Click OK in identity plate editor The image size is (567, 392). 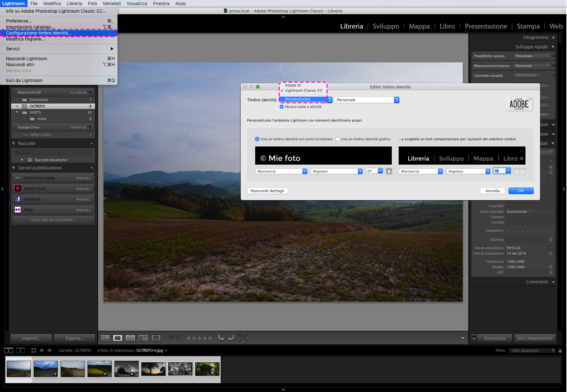pos(521,191)
